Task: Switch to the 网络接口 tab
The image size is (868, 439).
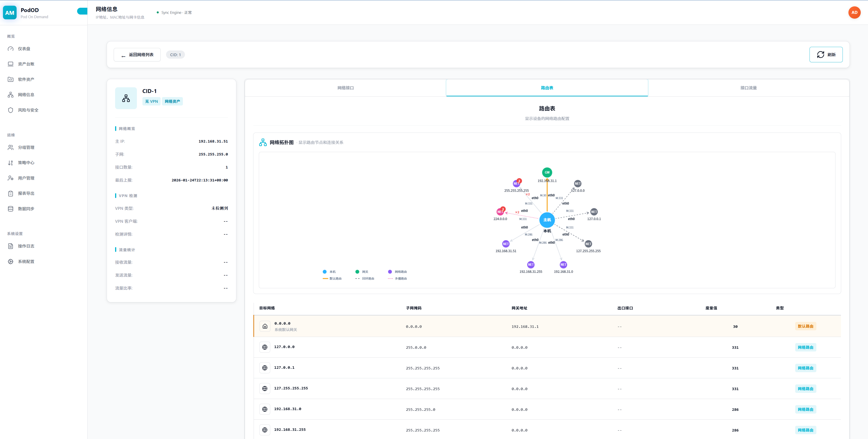Action: click(x=345, y=88)
